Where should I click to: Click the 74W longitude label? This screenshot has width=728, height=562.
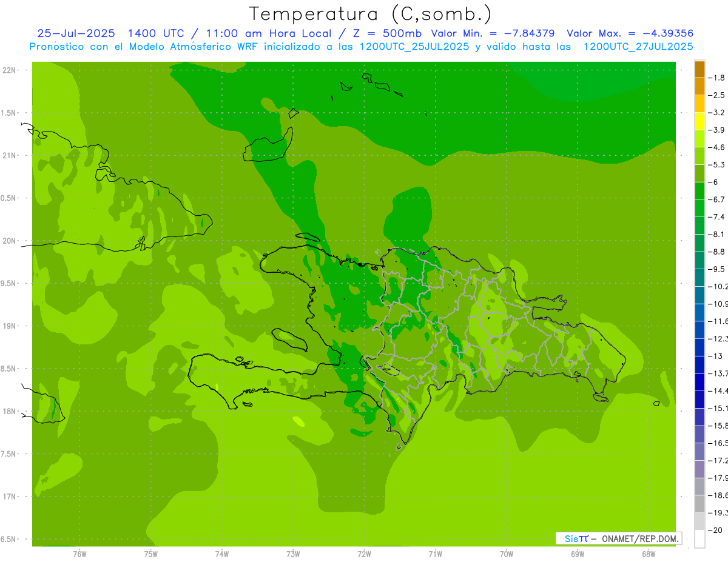point(221,554)
